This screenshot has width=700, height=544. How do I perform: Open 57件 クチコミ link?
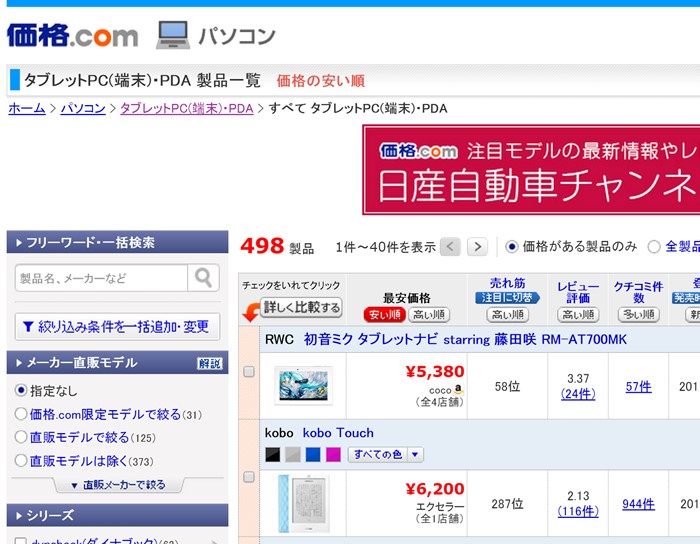(x=638, y=386)
